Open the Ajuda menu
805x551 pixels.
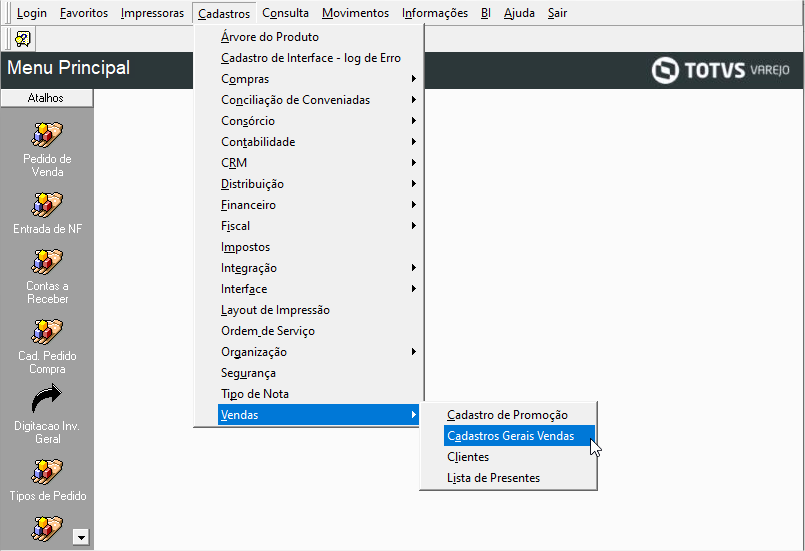[519, 13]
